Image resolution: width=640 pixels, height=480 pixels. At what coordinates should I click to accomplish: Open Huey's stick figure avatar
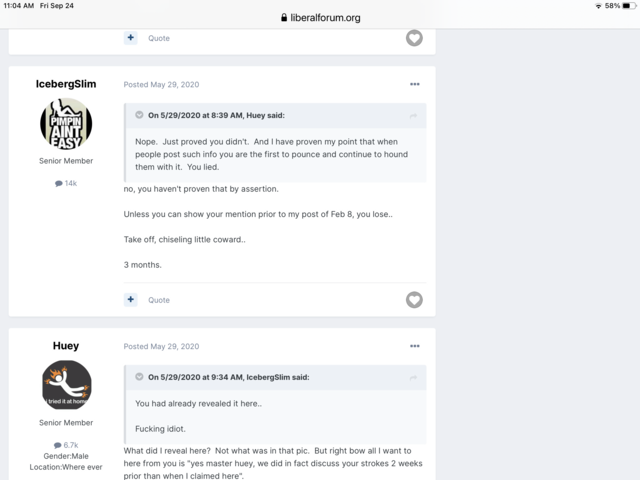[67, 385]
